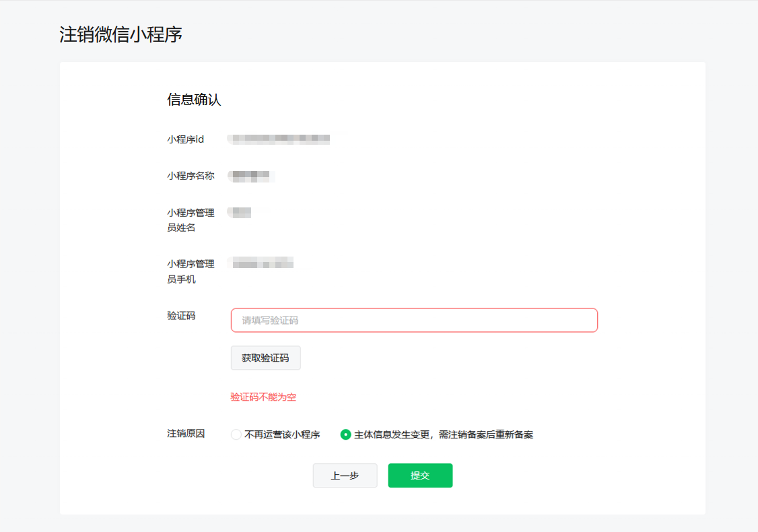The image size is (758, 532).
Task: Click the blurred 管理员手机 number value
Action: (x=261, y=263)
